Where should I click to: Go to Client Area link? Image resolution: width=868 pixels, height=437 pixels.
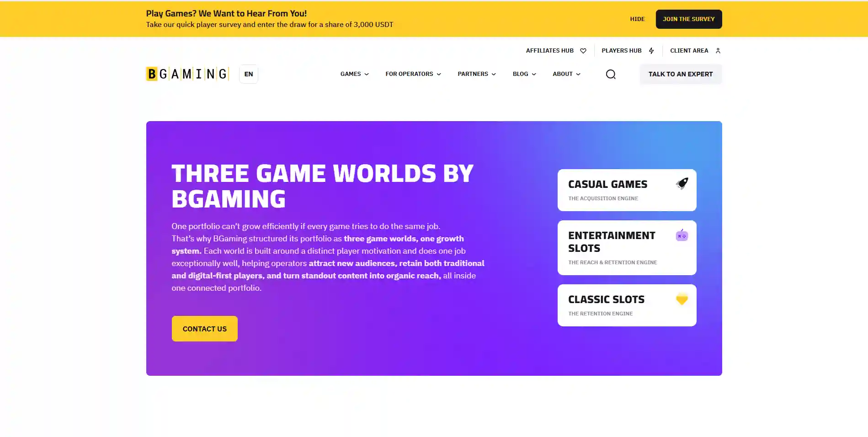[689, 51]
